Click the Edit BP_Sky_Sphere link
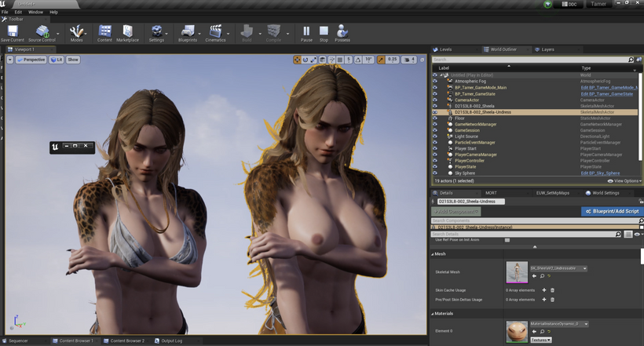This screenshot has width=644, height=346. coord(600,173)
